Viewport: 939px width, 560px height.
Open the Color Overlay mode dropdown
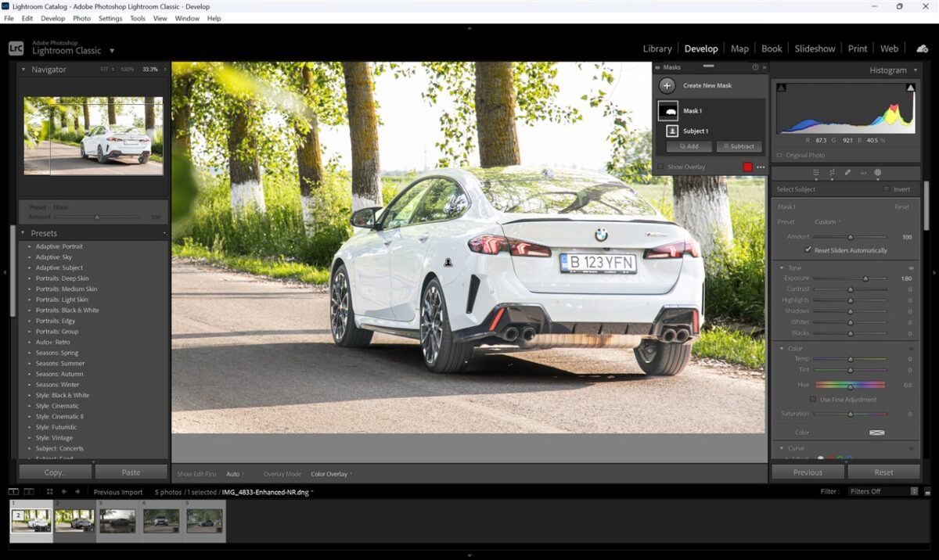[x=330, y=474]
